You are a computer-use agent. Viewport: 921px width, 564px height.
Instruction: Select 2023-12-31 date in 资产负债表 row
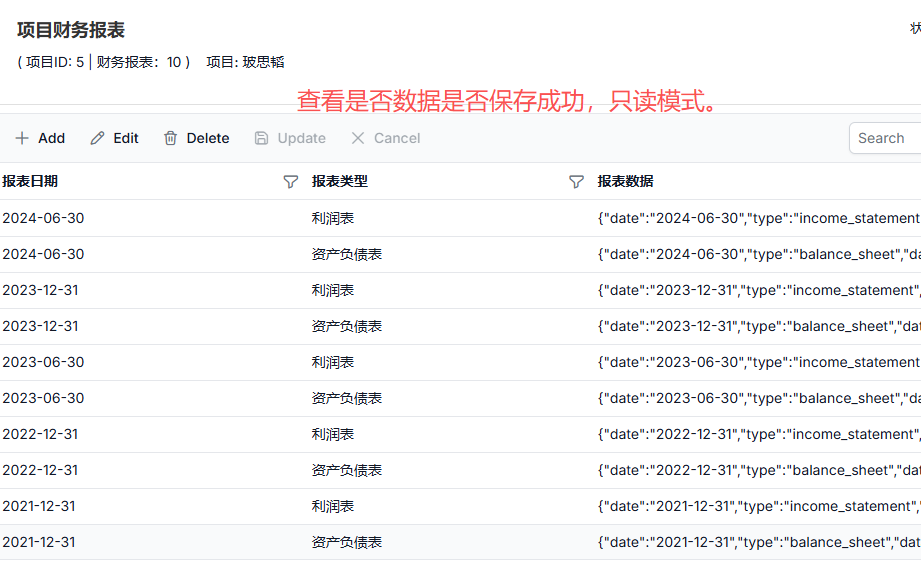point(41,326)
